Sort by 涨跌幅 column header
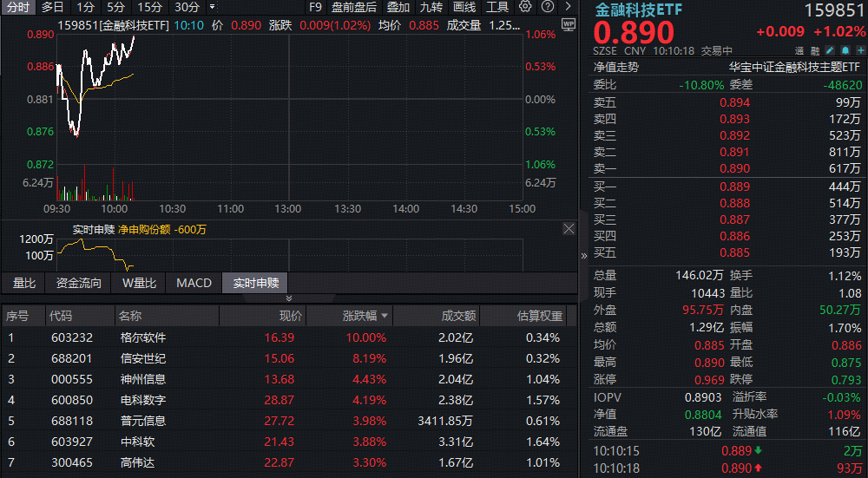The height and width of the screenshot is (478, 868). [365, 316]
